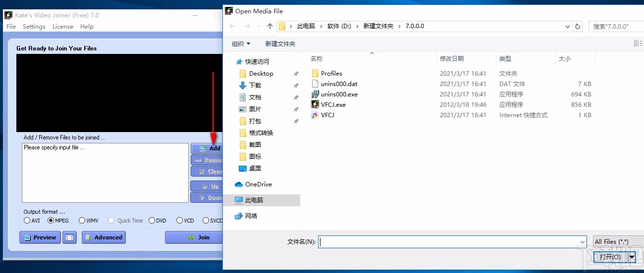Open the All Files type filter
The image size is (644, 273).
point(618,242)
